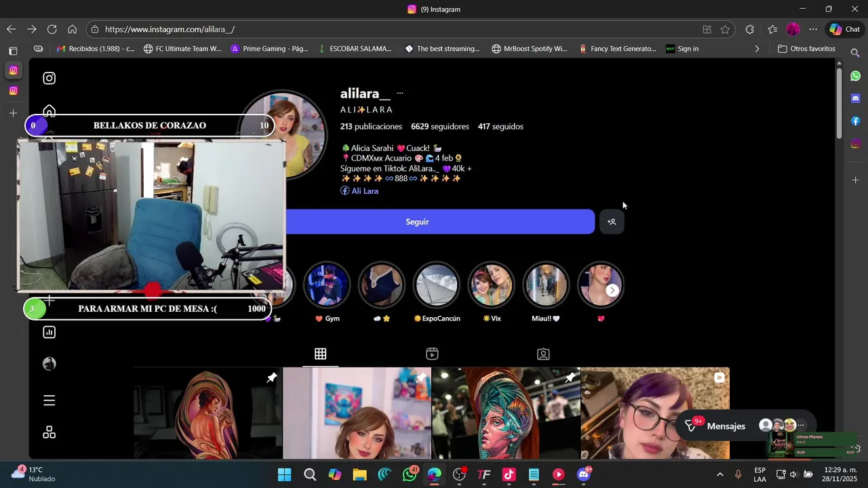Open the Miau!! story highlight

546,285
